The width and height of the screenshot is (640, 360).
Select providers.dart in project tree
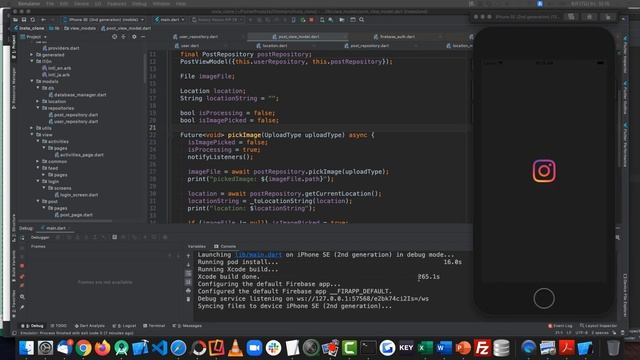(63, 48)
